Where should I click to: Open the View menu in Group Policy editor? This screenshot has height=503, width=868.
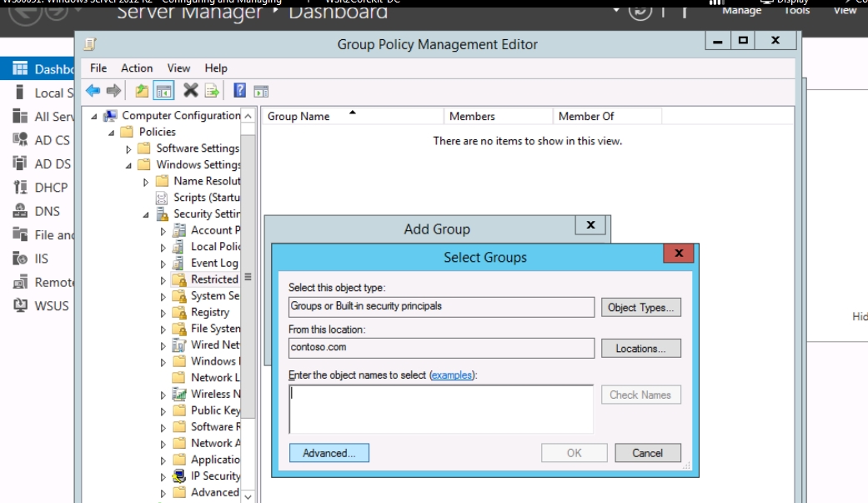178,68
